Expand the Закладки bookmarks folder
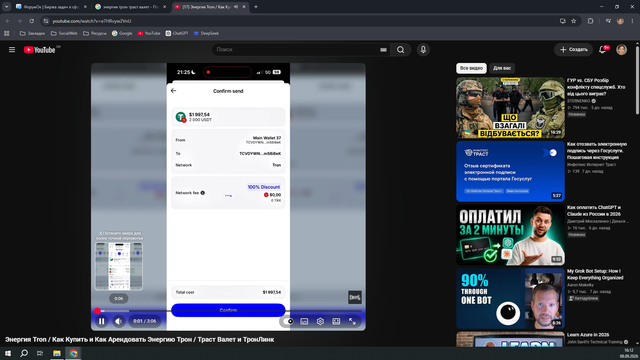 (x=32, y=33)
